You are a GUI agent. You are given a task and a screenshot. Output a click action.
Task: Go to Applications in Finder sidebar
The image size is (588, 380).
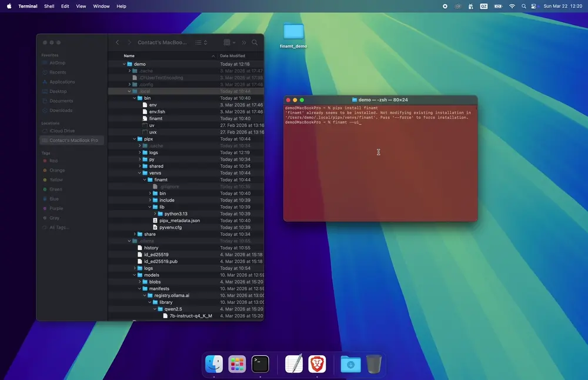62,82
